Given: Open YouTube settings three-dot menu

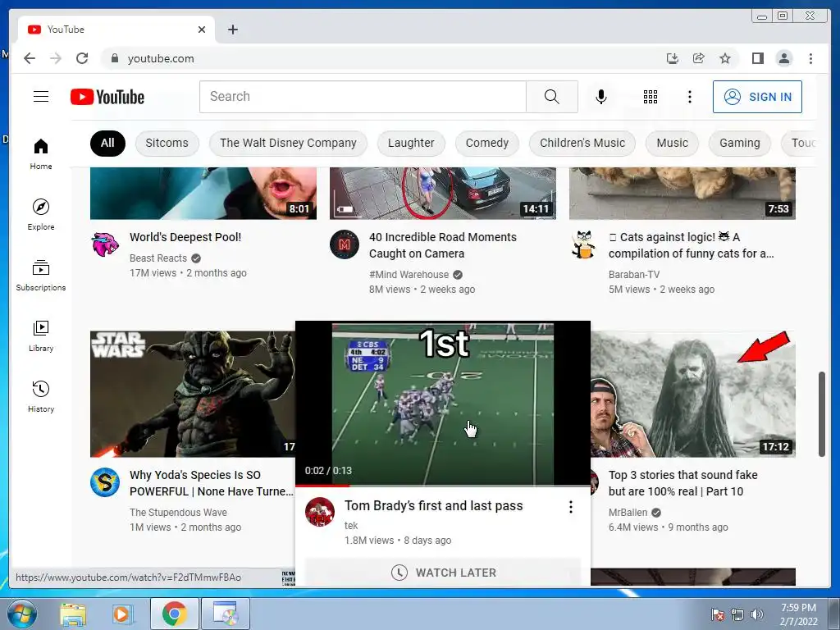Looking at the screenshot, I should pyautogui.click(x=689, y=97).
